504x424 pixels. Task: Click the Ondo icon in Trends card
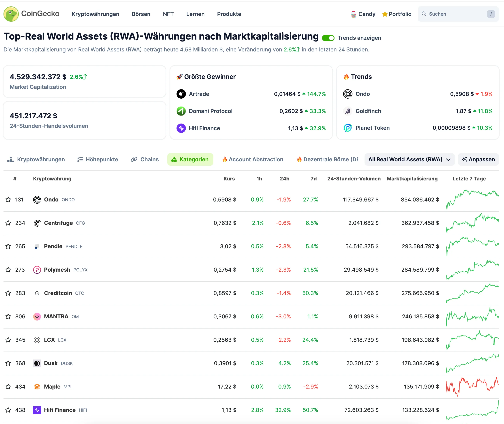348,94
